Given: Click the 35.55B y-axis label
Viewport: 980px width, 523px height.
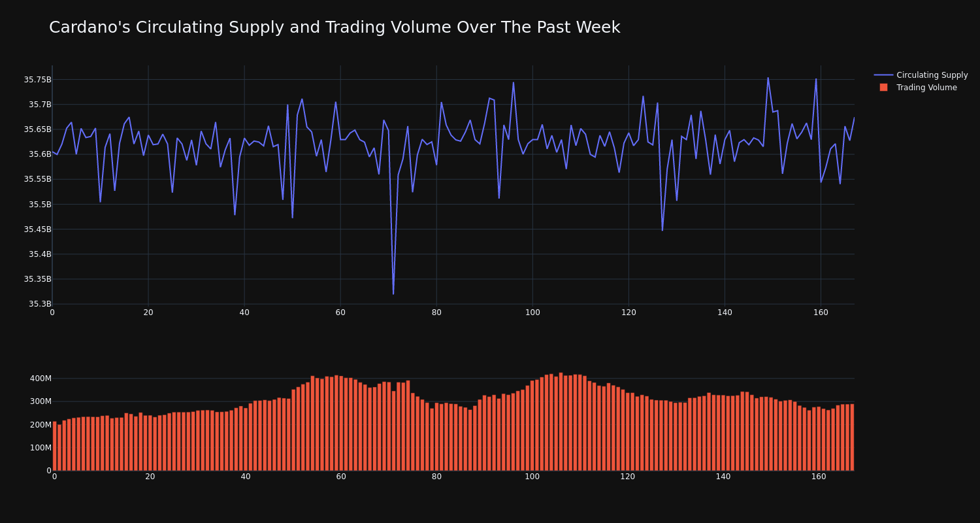Looking at the screenshot, I should tap(37, 179).
